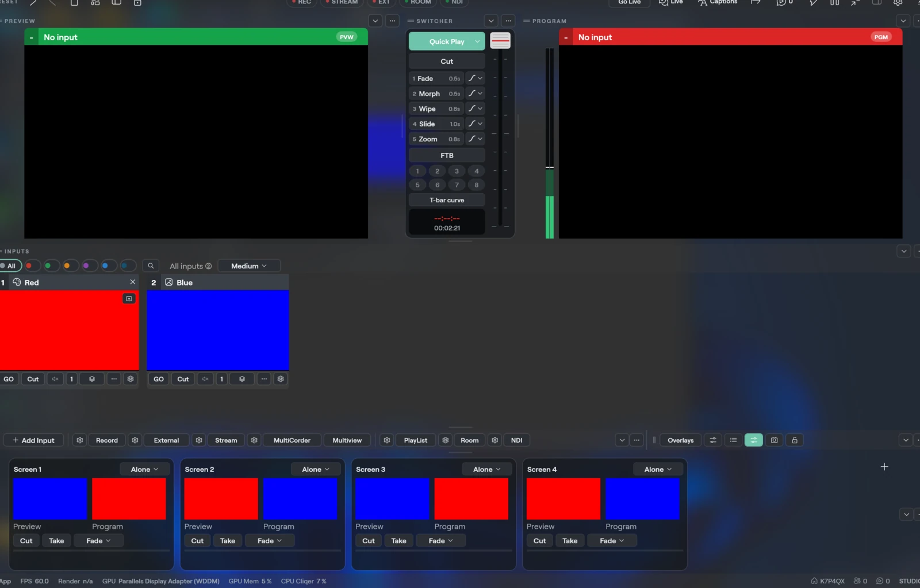Open the Stream tab
The width and height of the screenshot is (920, 588).
226,440
